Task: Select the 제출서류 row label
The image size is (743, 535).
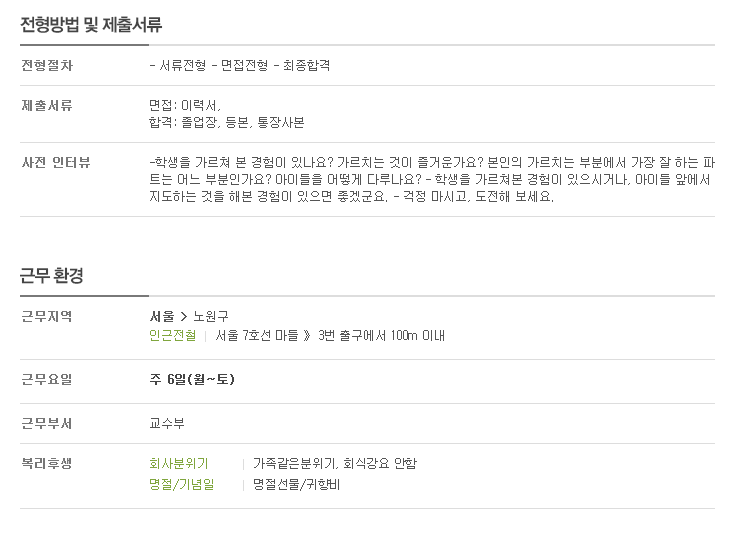Action: [47, 105]
